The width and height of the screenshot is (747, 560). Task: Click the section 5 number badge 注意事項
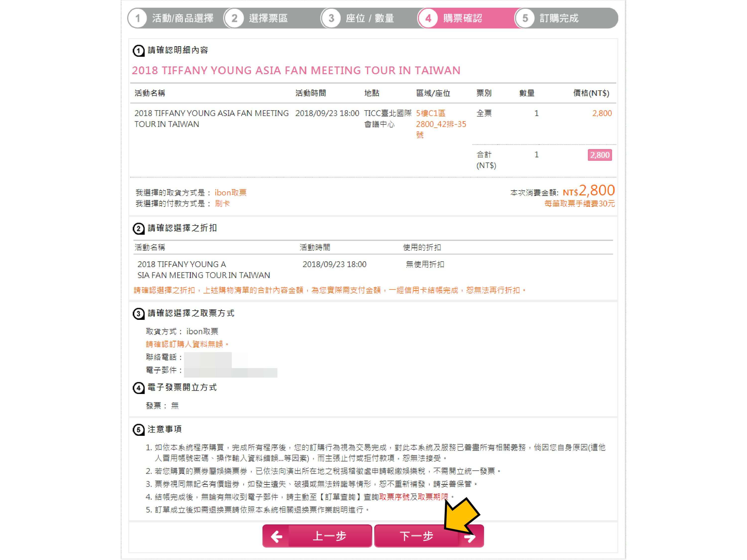tap(138, 430)
